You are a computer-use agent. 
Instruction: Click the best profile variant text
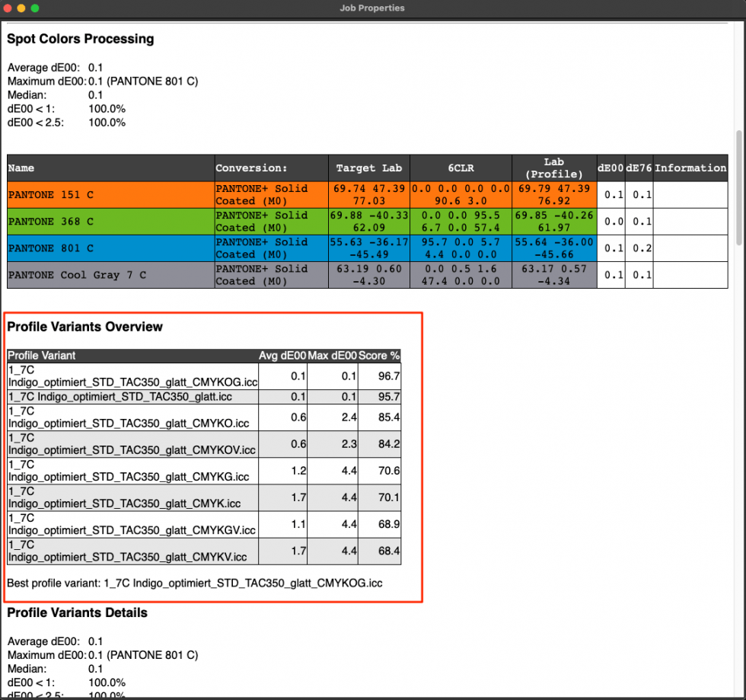195,583
